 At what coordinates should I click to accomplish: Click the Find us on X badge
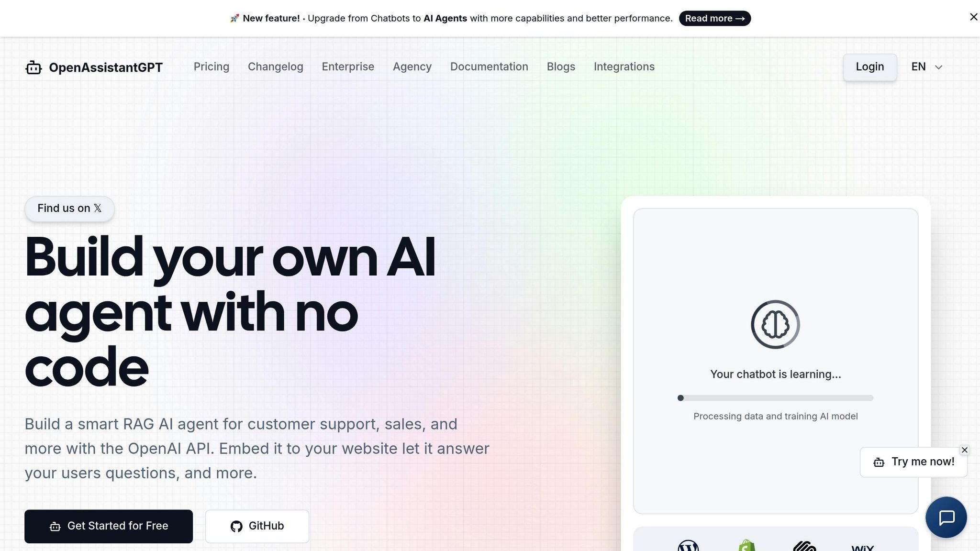point(69,208)
